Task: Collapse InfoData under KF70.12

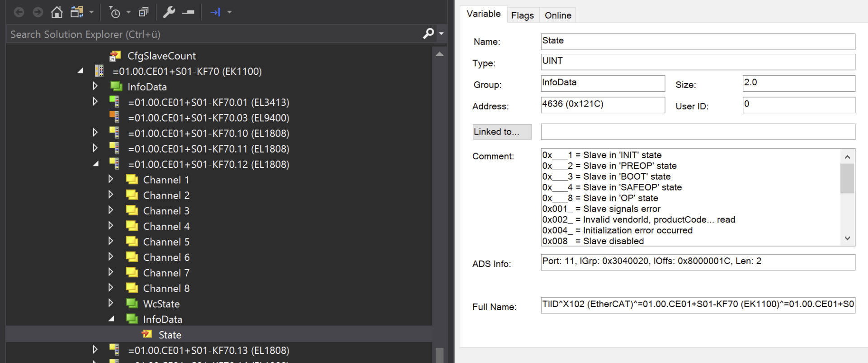Action: 112,319
